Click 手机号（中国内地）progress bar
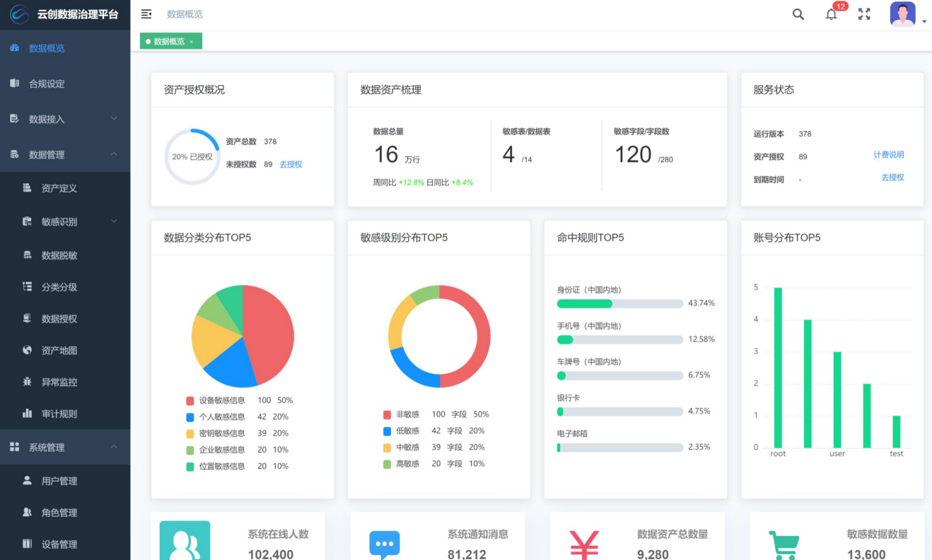The image size is (932, 560). point(620,339)
